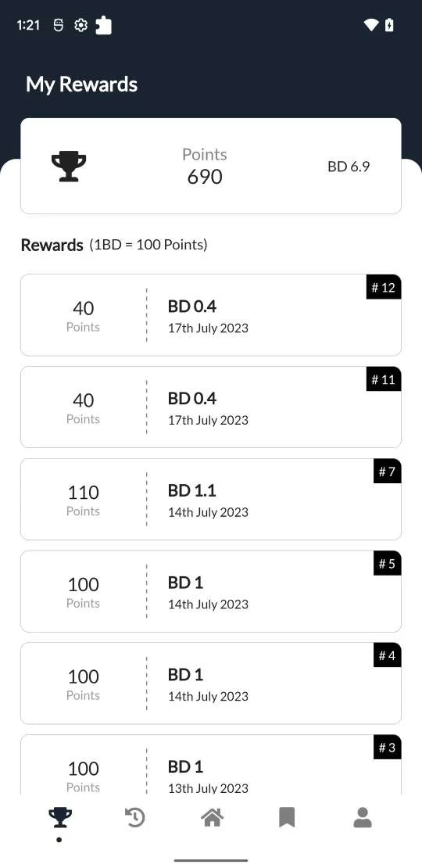Tap the Wi-Fi status icon
This screenshot has height=868, width=422.
(370, 26)
